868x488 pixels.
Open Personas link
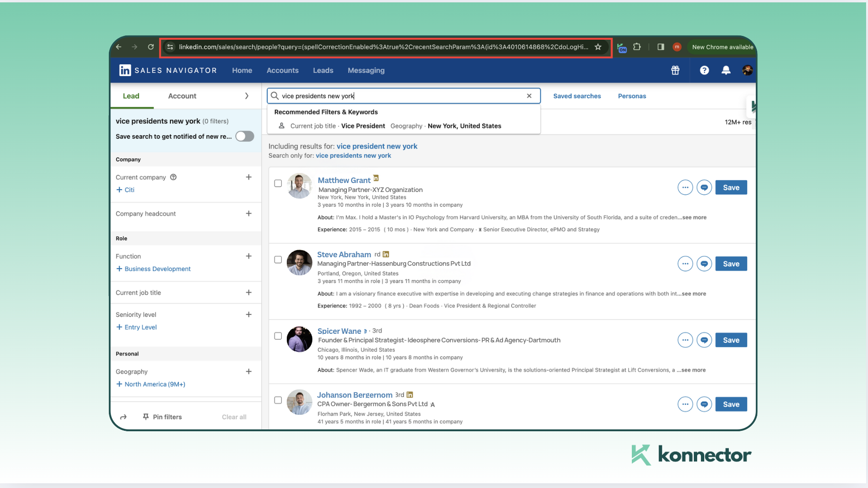click(632, 96)
